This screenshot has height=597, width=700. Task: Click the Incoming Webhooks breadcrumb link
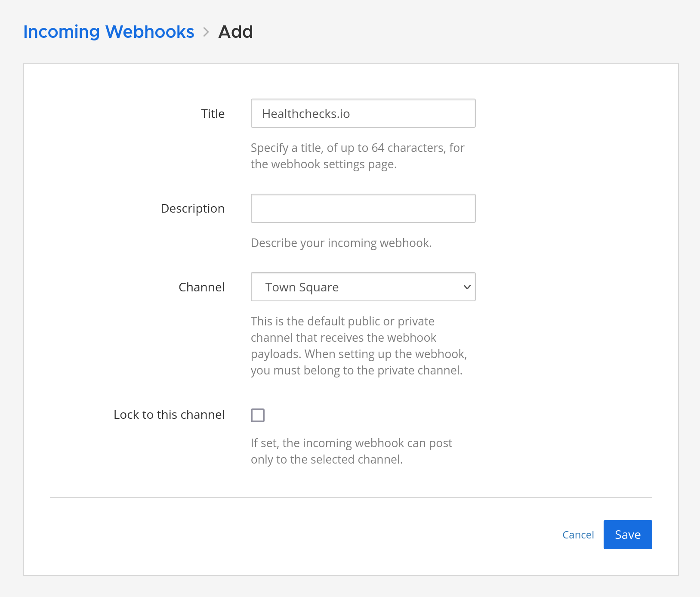pyautogui.click(x=108, y=32)
